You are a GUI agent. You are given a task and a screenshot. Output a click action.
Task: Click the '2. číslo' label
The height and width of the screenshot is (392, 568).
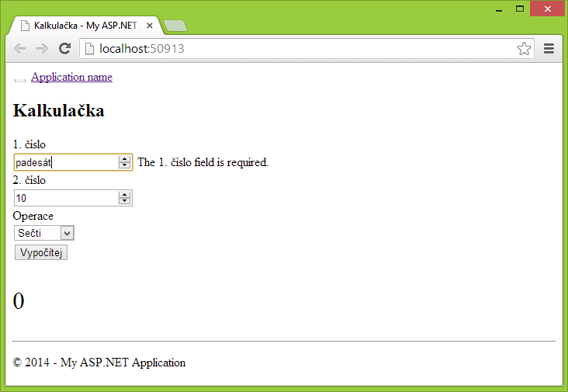[29, 180]
